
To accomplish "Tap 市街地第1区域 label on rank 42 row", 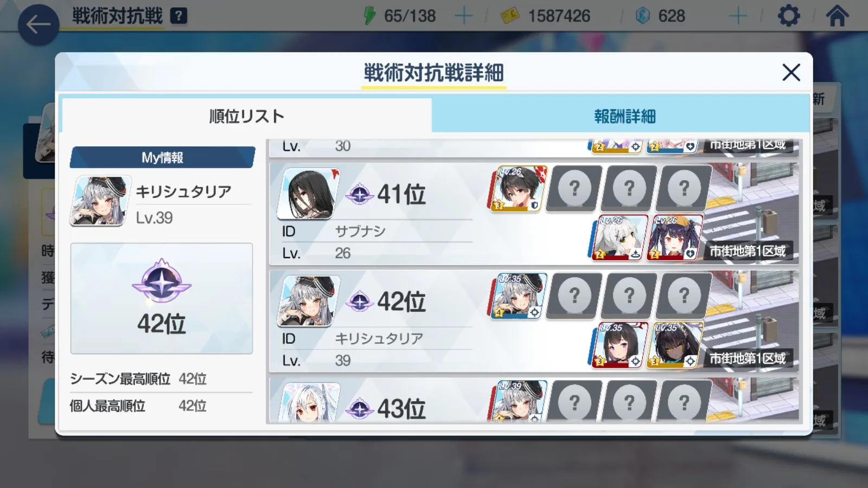I will click(748, 358).
